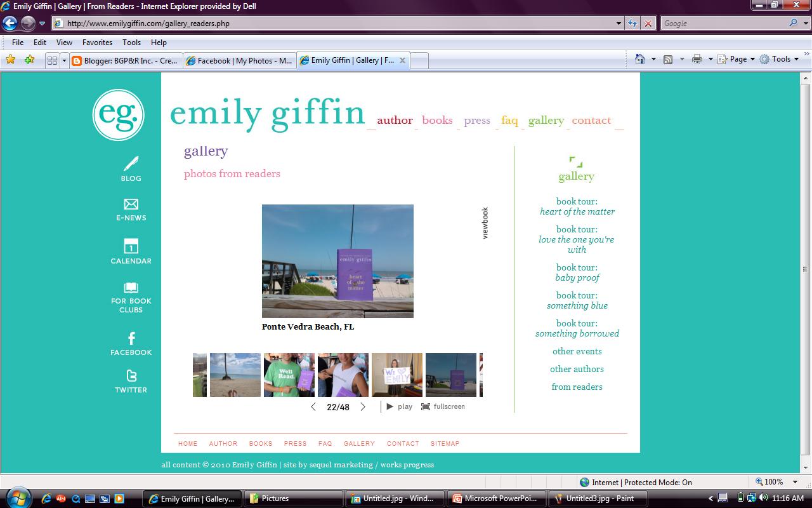View gallery in fullscreen
The width and height of the screenshot is (812, 508).
pos(443,406)
